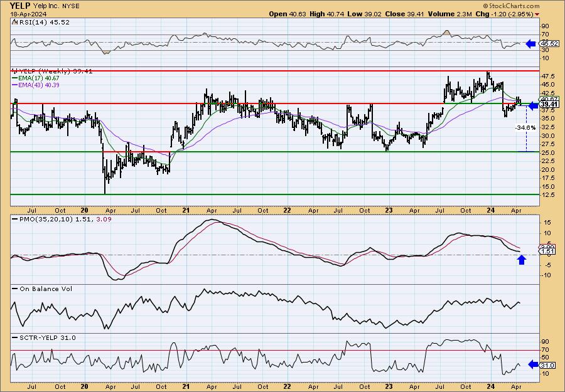
Task: Click the YELP ticker symbol in the header
Action: tap(20, 6)
